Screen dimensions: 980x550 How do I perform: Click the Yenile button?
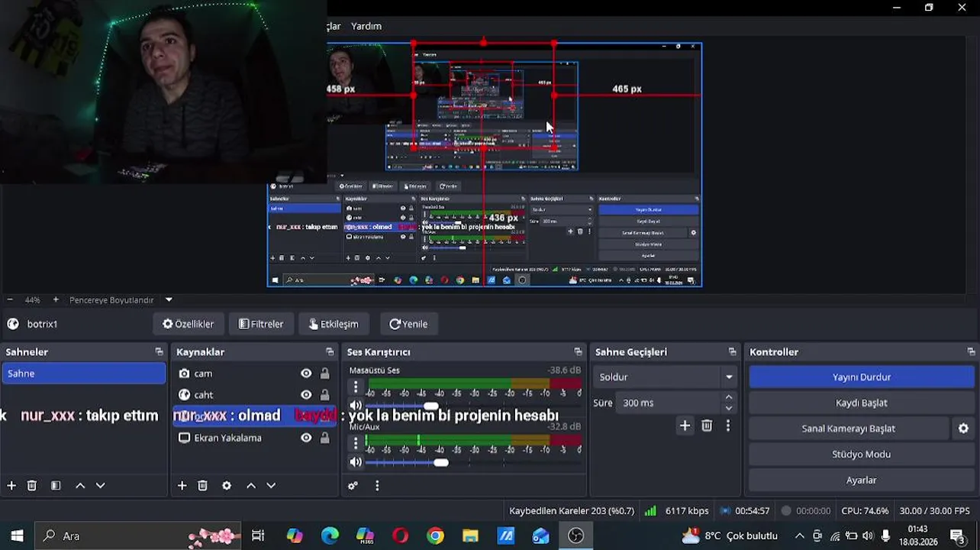(408, 324)
